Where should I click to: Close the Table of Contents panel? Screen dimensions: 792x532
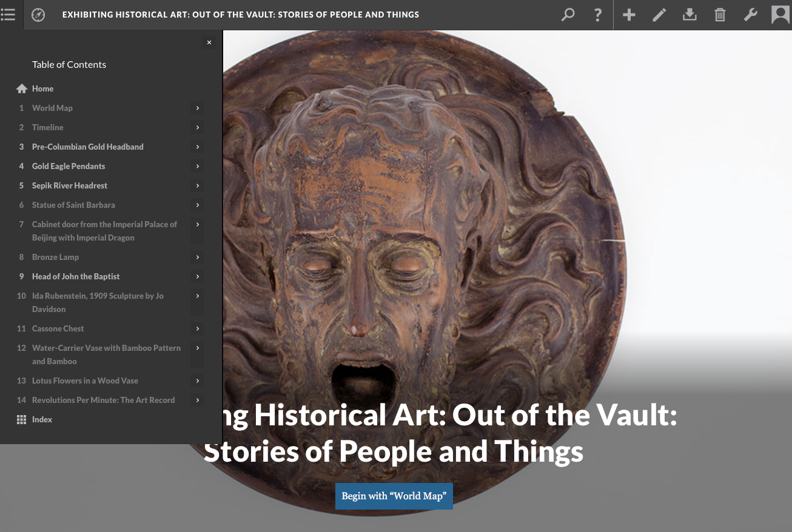[x=209, y=42]
